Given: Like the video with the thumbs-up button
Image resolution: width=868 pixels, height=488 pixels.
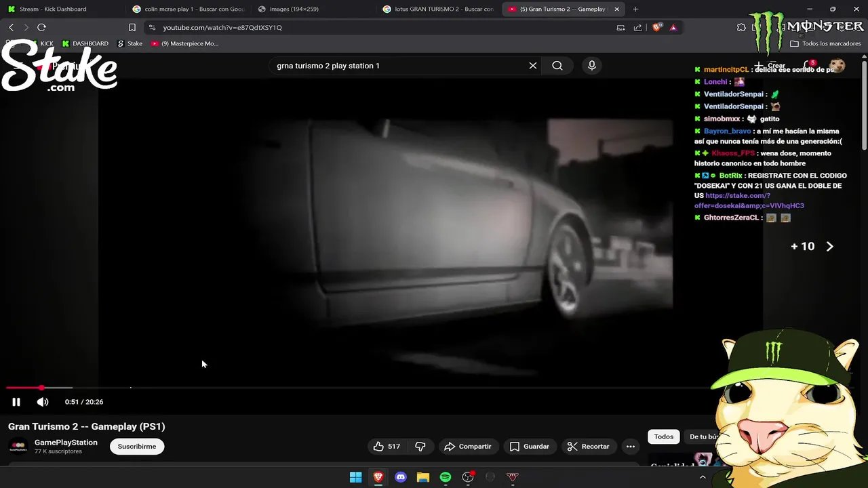Looking at the screenshot, I should (387, 446).
